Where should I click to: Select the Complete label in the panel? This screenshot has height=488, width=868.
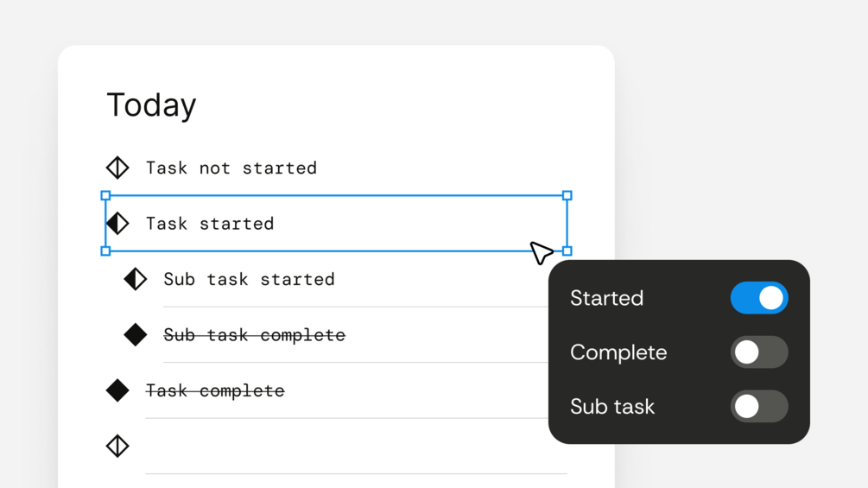618,352
